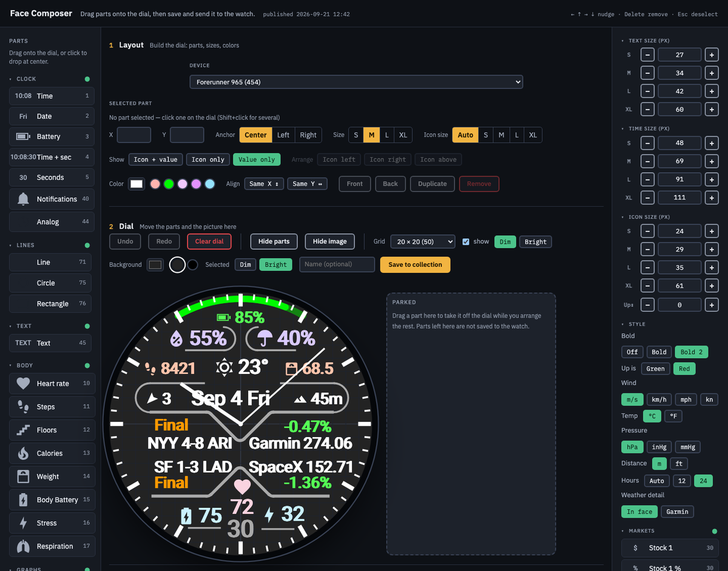Image resolution: width=728 pixels, height=571 pixels.
Task: Add the Time 10:08 part
Action: pyautogui.click(x=52, y=96)
